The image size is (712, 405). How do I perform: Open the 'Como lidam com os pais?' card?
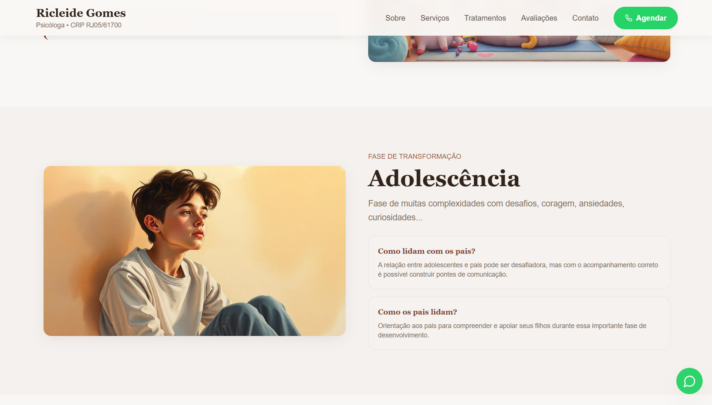(x=519, y=262)
